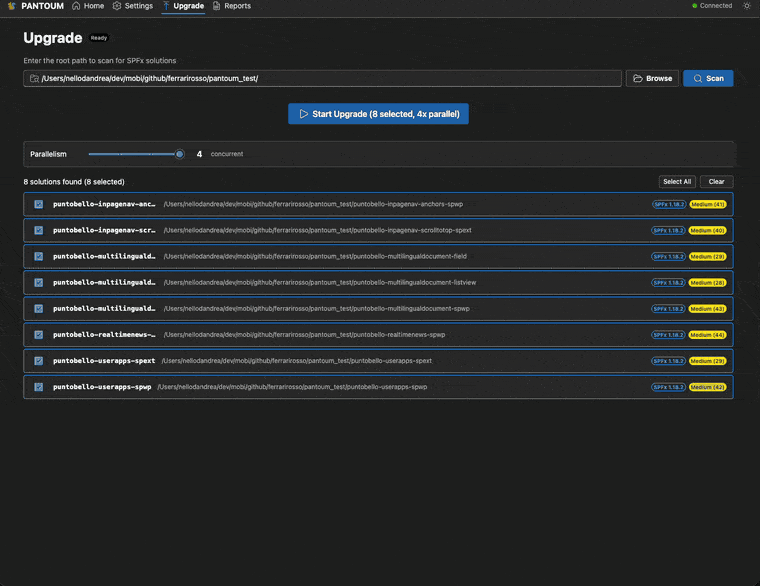Click the '8 solutions found (8 selected)' text
This screenshot has width=760, height=586.
(x=74, y=182)
